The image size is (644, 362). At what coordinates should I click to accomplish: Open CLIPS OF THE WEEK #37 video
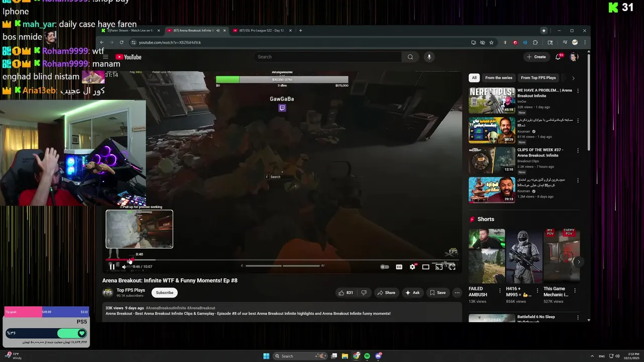[492, 160]
